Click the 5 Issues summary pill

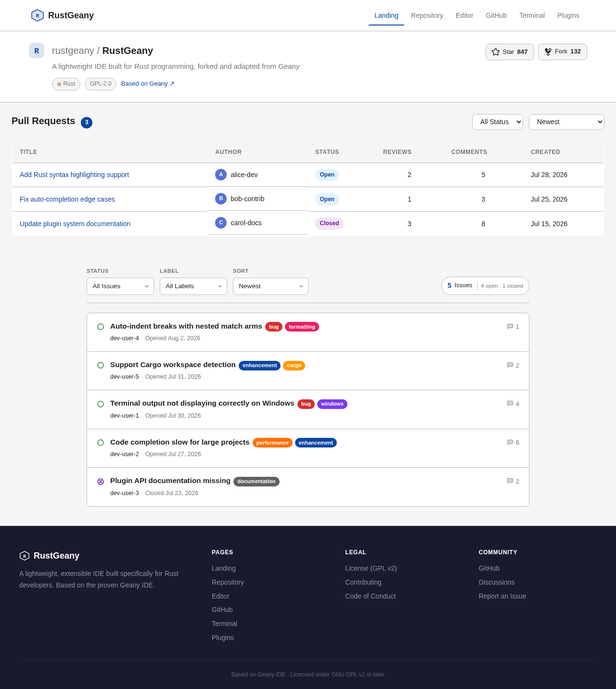click(485, 286)
